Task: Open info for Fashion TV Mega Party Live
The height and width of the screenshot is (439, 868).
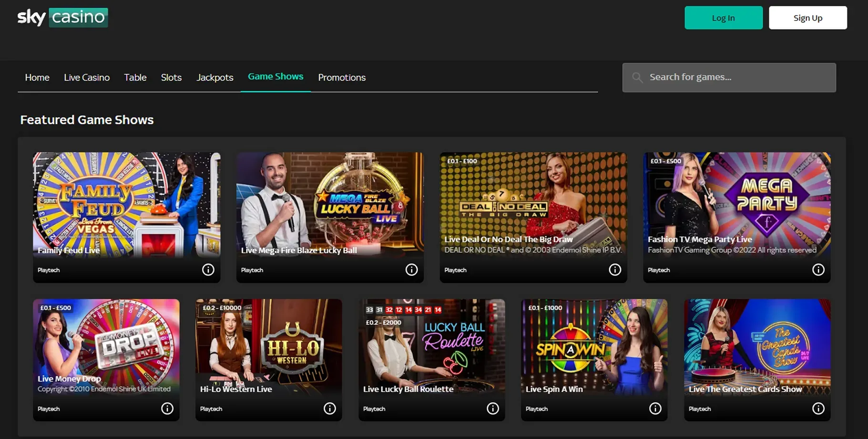Action: tap(818, 270)
